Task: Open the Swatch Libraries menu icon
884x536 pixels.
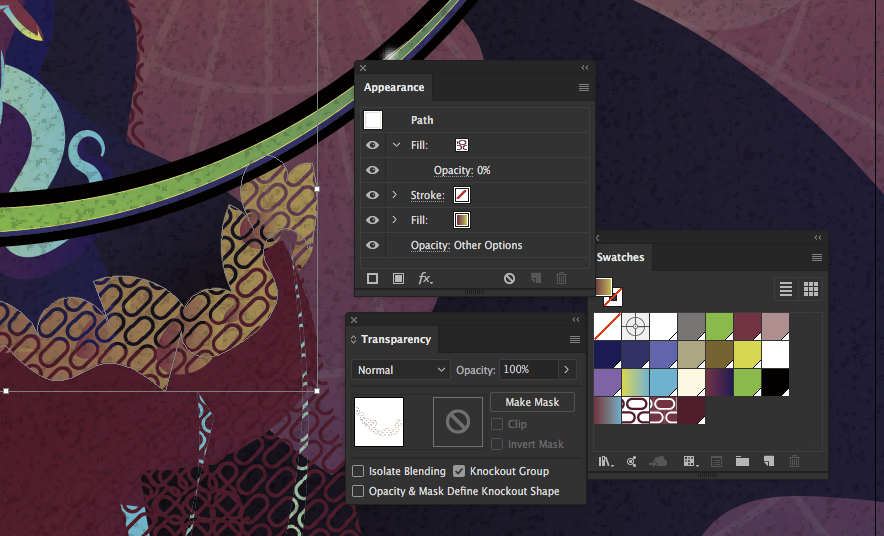Action: (x=605, y=461)
